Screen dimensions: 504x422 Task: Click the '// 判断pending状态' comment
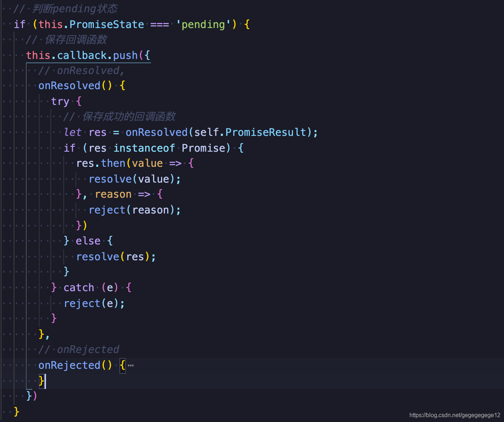point(65,9)
